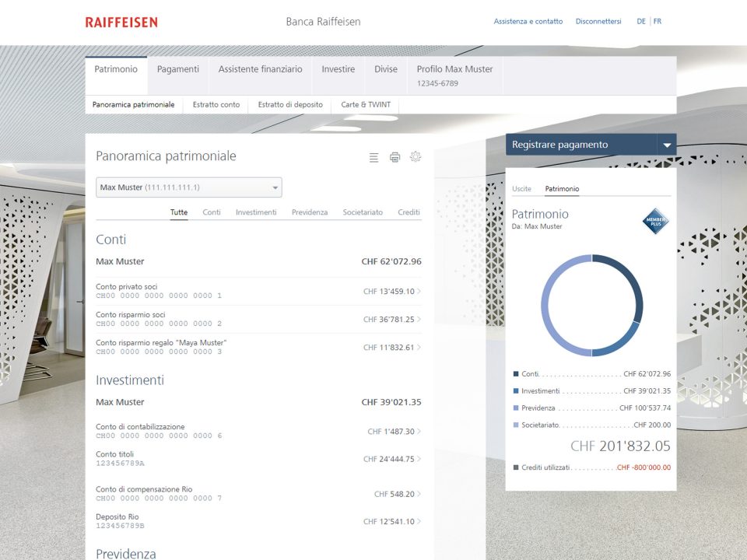Open Assistenza e contatto link
This screenshot has height=560, width=747.
click(x=528, y=22)
